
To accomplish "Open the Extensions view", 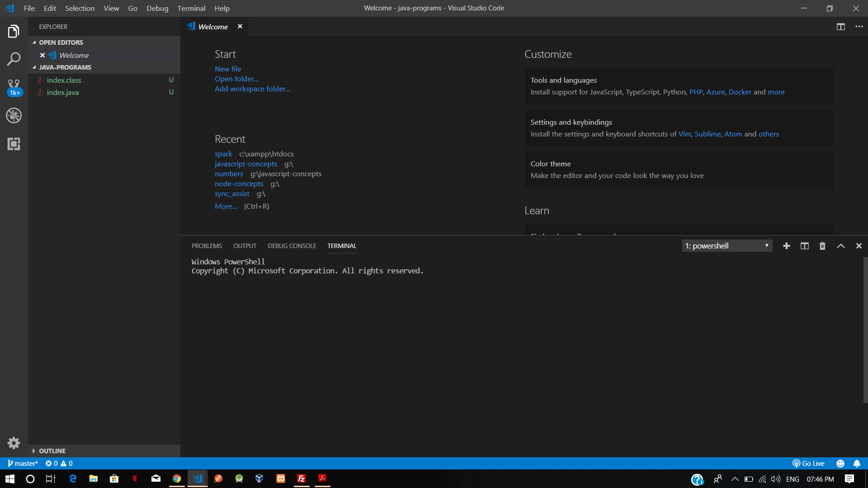I will [14, 144].
